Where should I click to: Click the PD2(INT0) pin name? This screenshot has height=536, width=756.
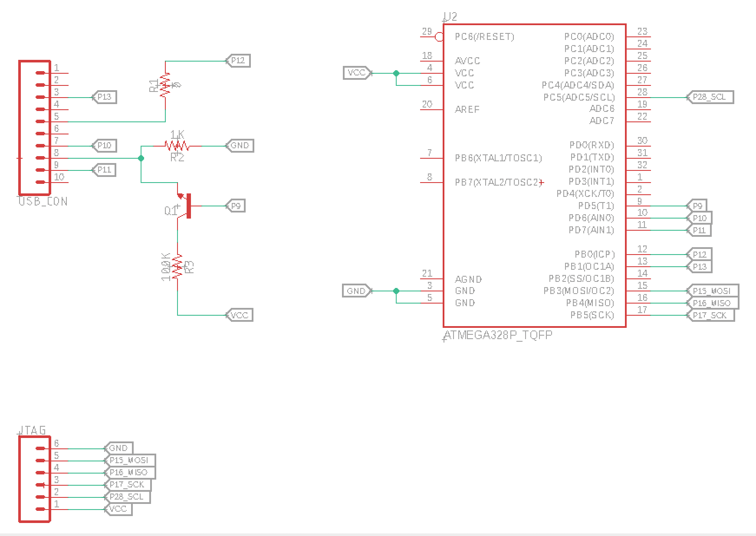coord(592,170)
